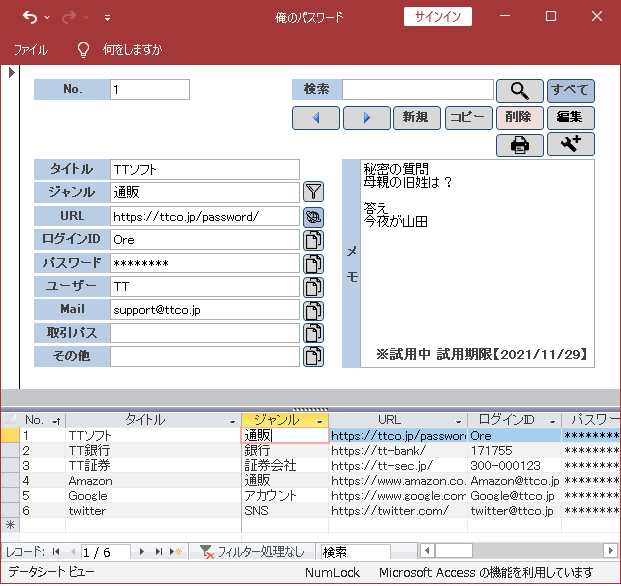Select the twitter title cell
The image size is (621, 586).
(153, 511)
